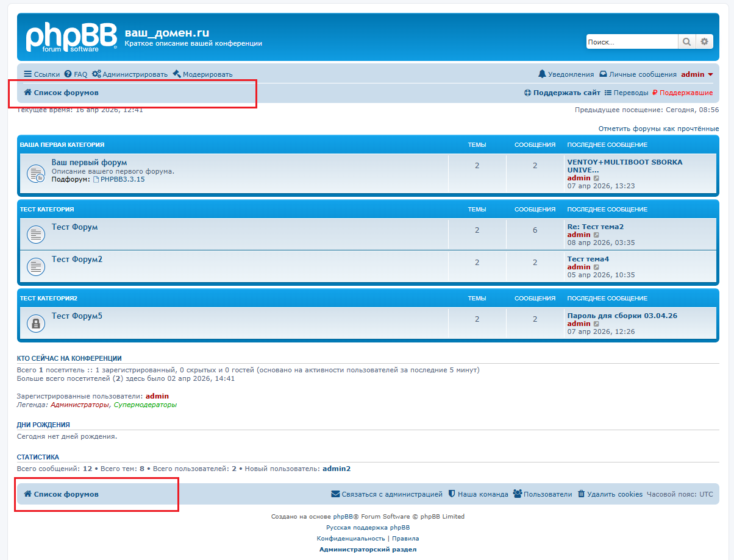Click the search magnifier icon button
Viewport: 734px width, 560px height.
pyautogui.click(x=686, y=42)
